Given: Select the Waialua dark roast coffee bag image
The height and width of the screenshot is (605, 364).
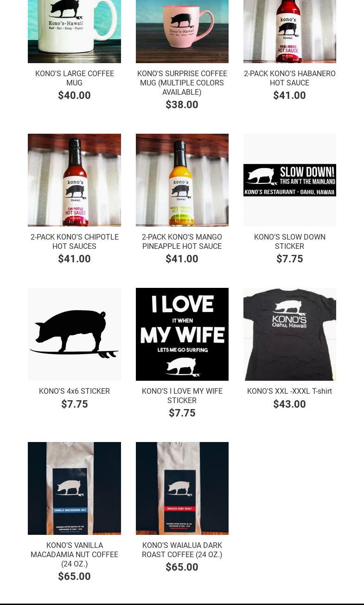Looking at the screenshot, I should point(182,488).
